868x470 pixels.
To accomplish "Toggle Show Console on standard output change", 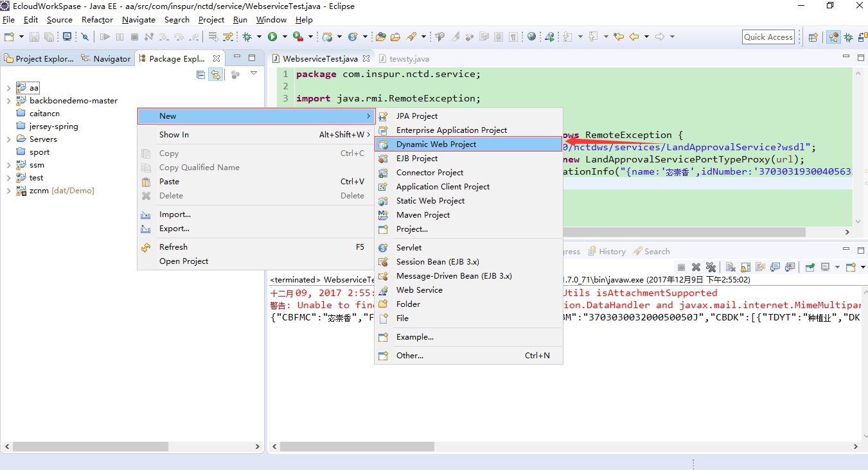I will (x=775, y=267).
